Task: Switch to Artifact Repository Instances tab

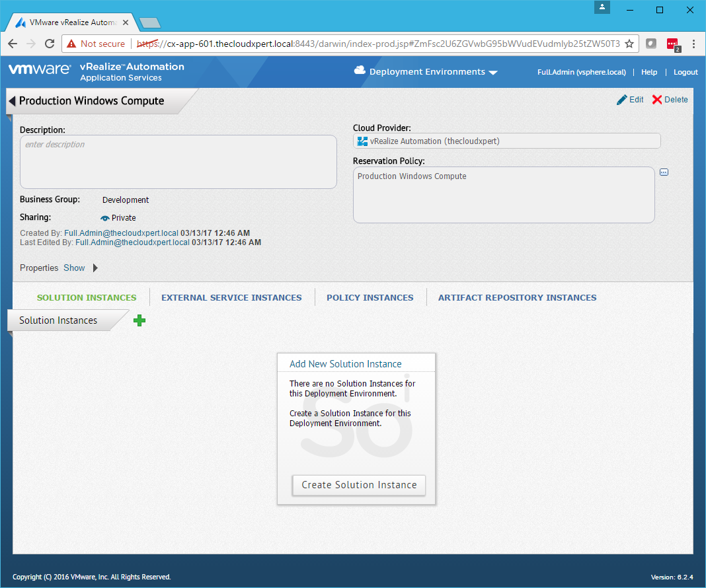Action: click(x=518, y=298)
